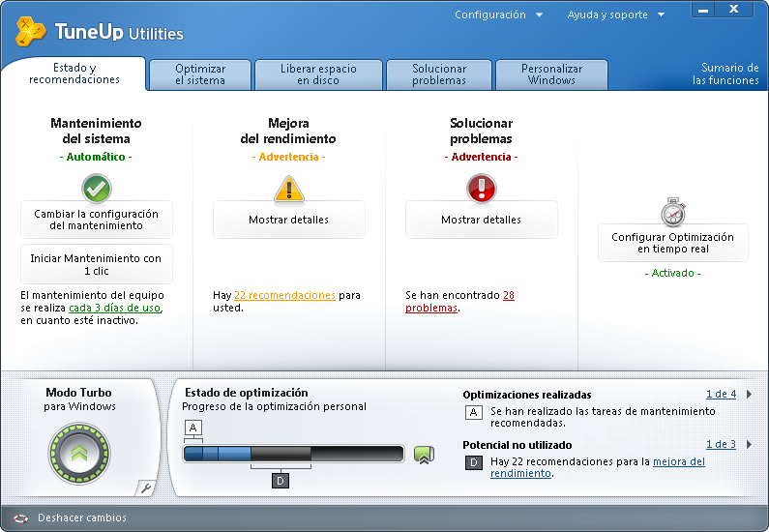The width and height of the screenshot is (769, 532).
Task: Open Sumario de las funciones
Action: click(725, 74)
